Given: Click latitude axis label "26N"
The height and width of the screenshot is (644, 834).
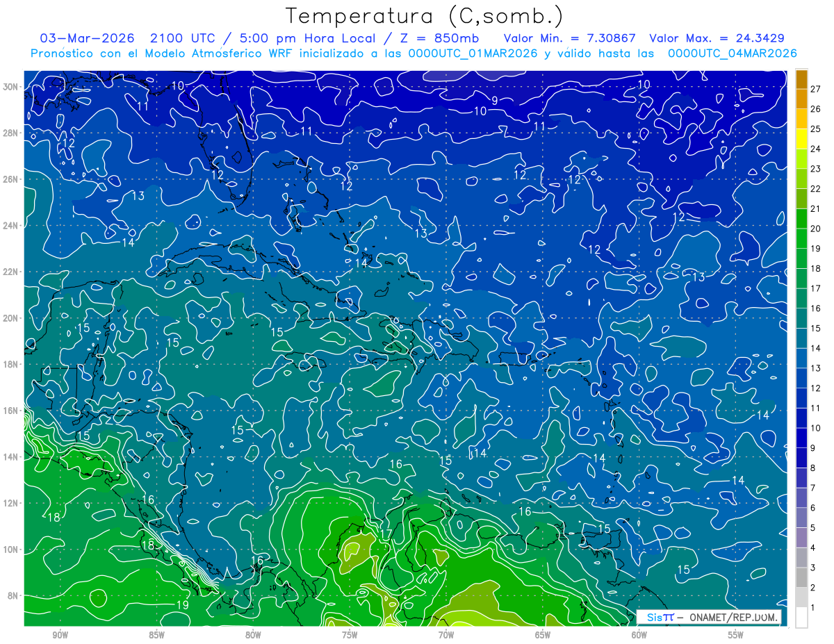Looking at the screenshot, I should tap(11, 179).
